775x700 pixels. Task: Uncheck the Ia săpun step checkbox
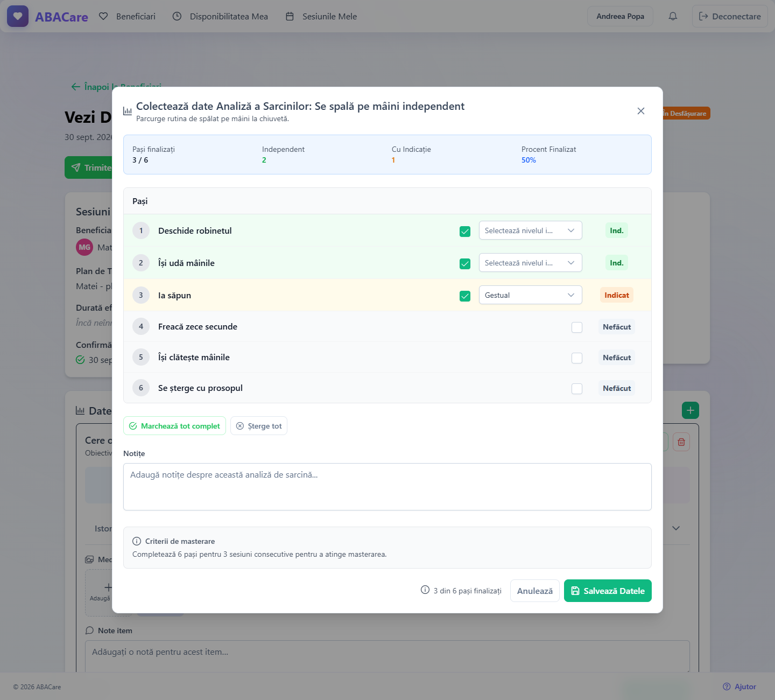click(x=465, y=296)
